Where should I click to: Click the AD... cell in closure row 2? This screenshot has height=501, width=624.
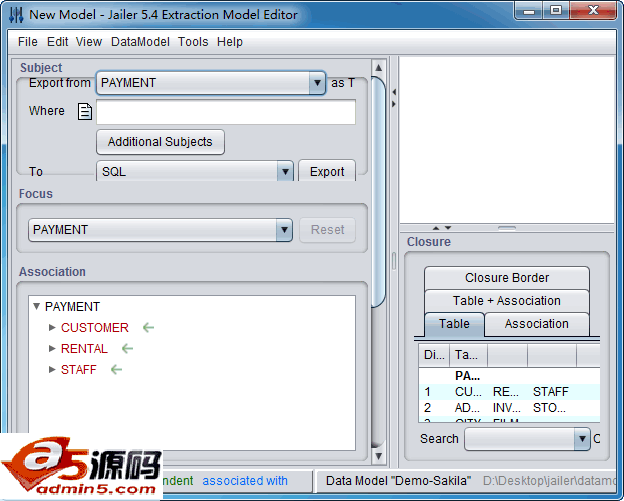[x=467, y=408]
